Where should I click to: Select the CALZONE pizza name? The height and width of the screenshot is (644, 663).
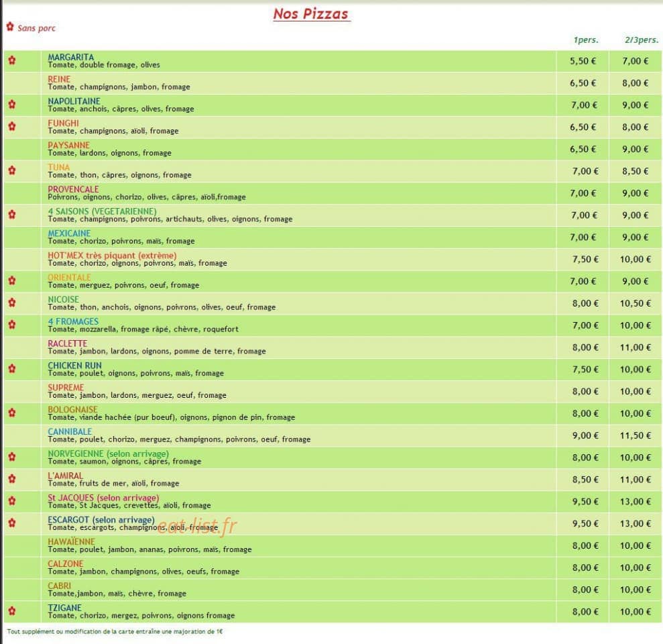66,563
